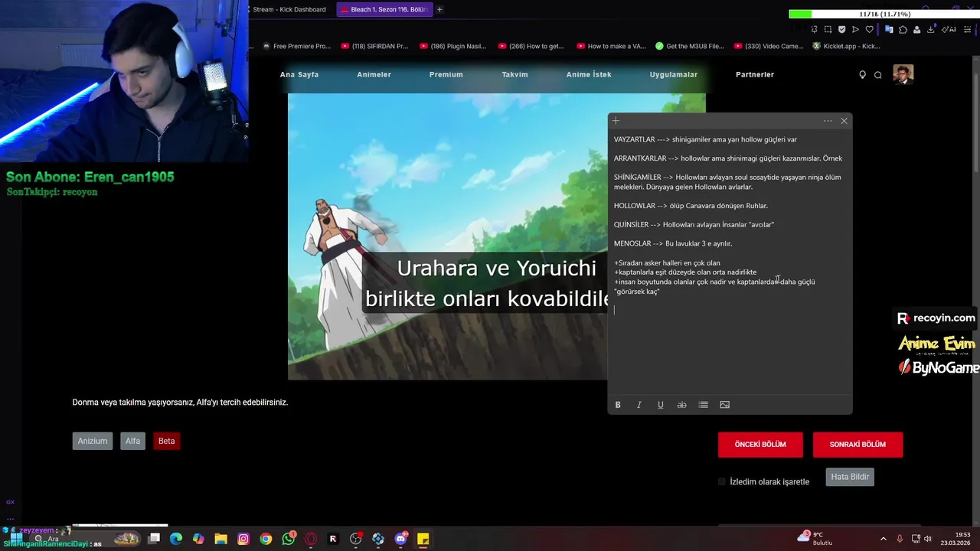Open the browser ad blocker shield icon
Screen dimensions: 980x551
841,29
